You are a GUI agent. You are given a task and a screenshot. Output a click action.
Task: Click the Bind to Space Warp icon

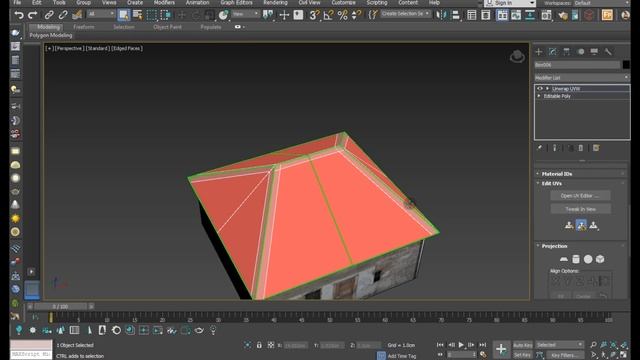click(77, 15)
